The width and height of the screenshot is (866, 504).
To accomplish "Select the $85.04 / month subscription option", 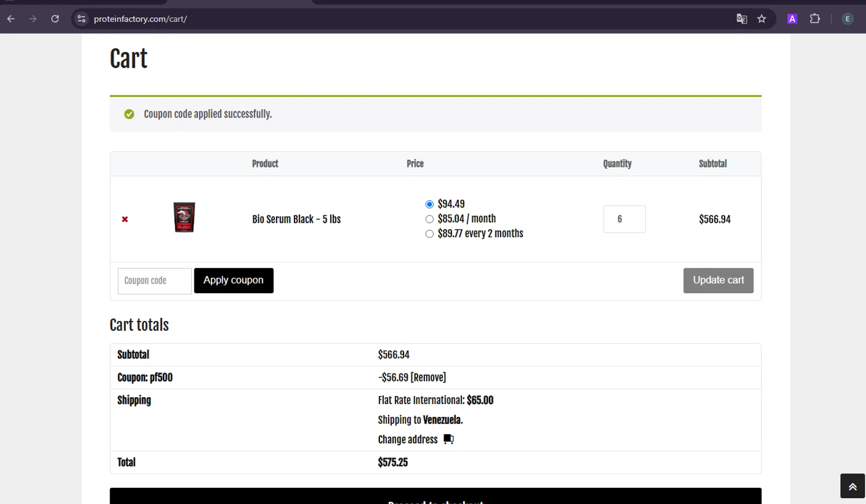I will (430, 219).
